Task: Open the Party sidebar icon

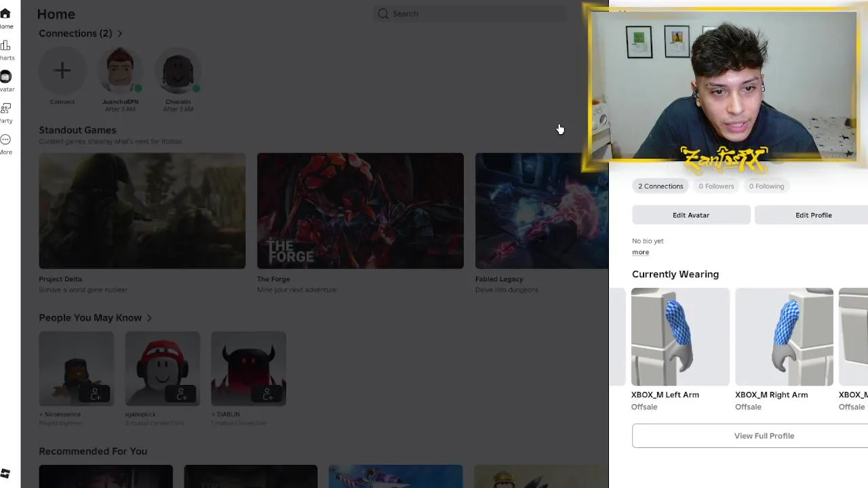Action: click(x=5, y=108)
